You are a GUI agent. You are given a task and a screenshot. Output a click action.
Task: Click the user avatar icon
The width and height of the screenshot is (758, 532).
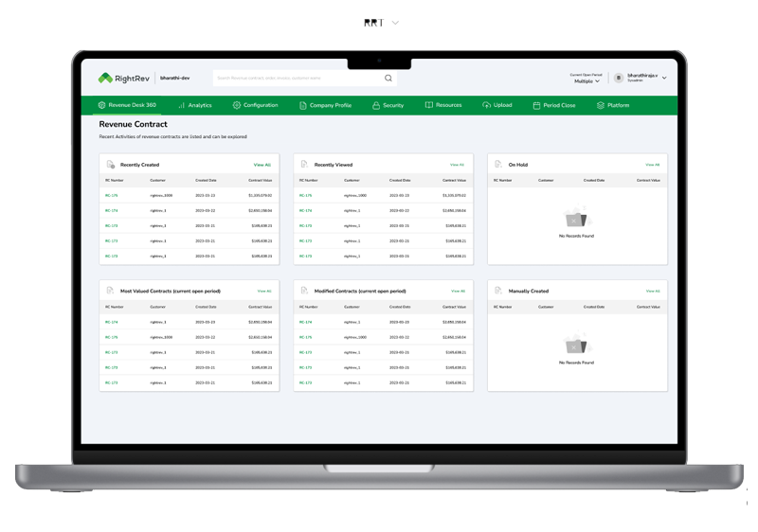coord(619,78)
